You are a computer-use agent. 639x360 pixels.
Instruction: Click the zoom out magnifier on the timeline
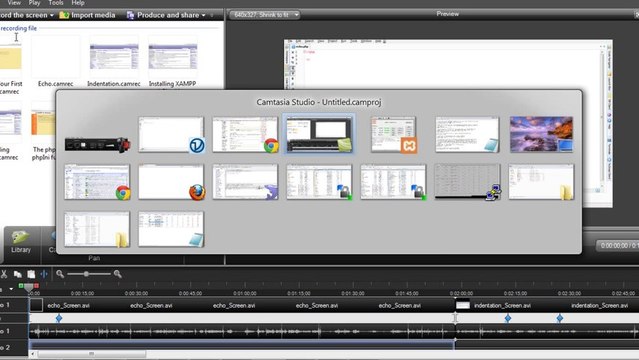(60, 274)
